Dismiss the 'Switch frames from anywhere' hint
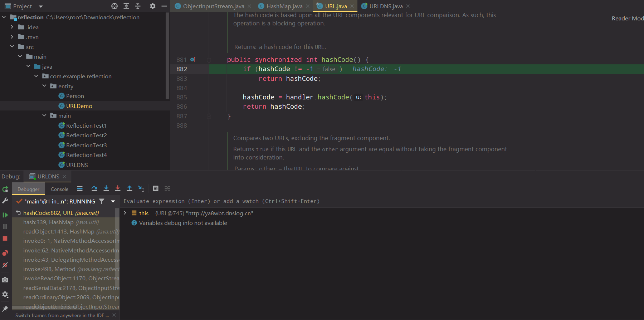This screenshot has height=320, width=644. pyautogui.click(x=114, y=315)
